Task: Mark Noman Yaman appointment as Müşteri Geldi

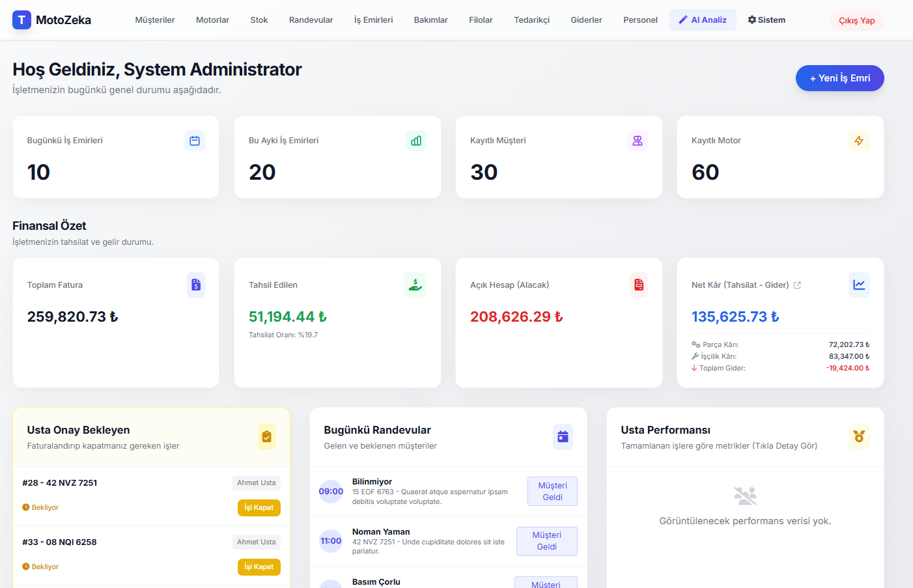Action: pyautogui.click(x=546, y=541)
